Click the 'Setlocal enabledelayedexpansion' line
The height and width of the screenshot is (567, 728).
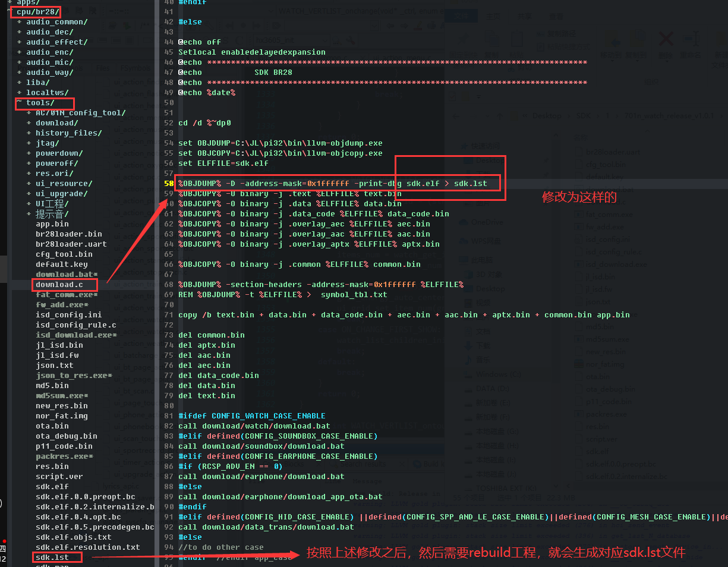[x=252, y=52]
